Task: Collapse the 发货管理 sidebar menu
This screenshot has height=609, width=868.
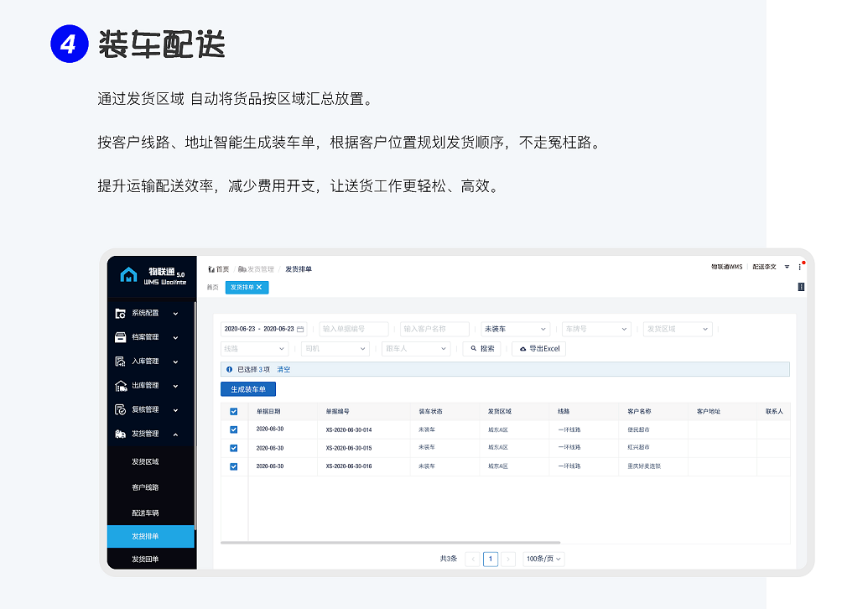Action: click(x=175, y=435)
